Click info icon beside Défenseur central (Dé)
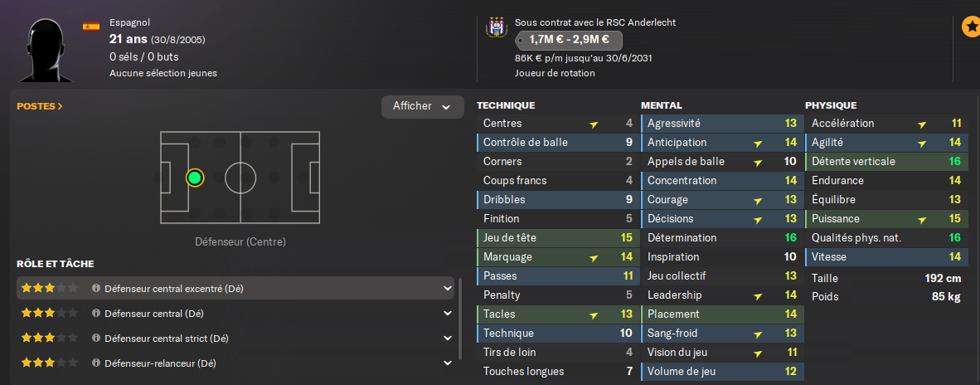The height and width of the screenshot is (385, 980). (x=96, y=314)
